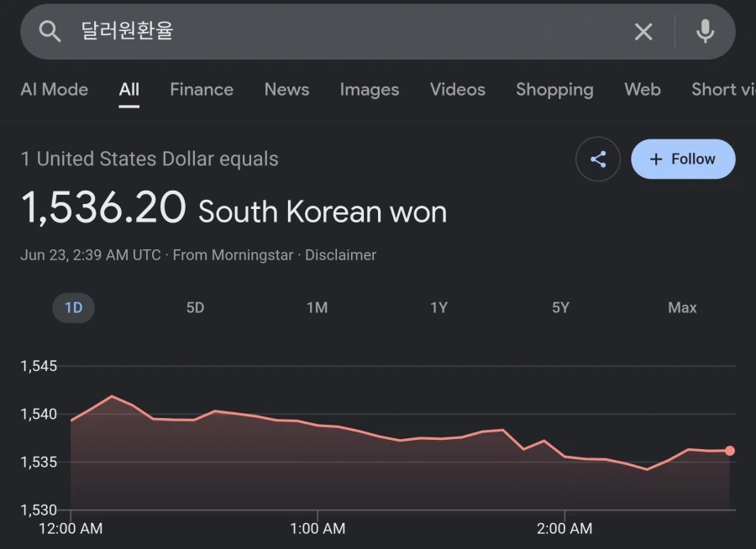This screenshot has height=549, width=756.
Task: Follow the USD to KRW rate
Action: pos(683,159)
